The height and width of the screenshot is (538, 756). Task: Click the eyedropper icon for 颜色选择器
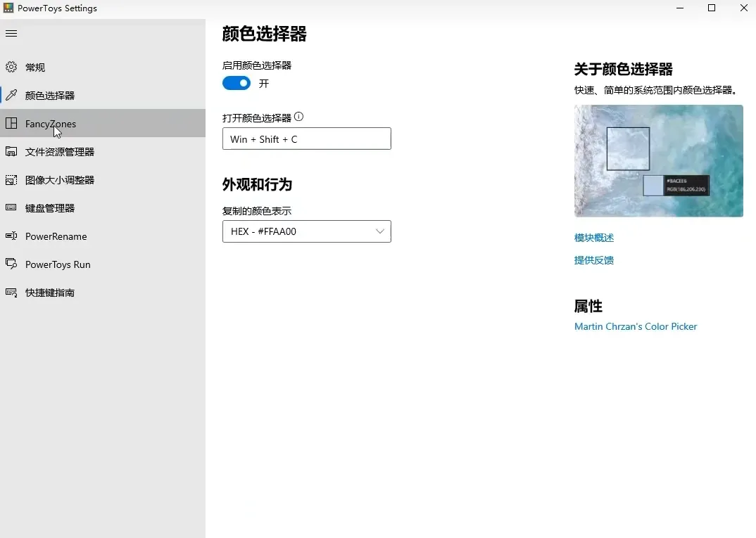pyautogui.click(x=11, y=95)
